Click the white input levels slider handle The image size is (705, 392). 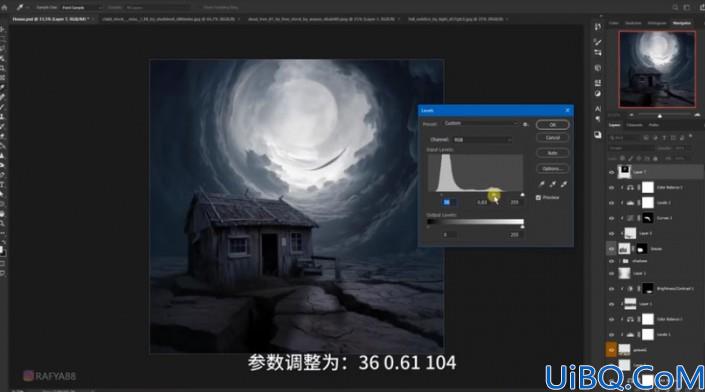(522, 194)
